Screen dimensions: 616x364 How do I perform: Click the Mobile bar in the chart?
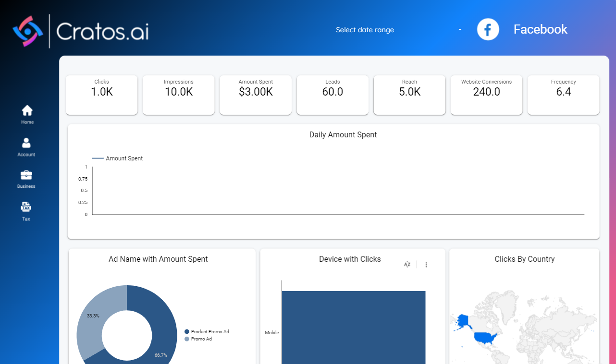click(353, 328)
